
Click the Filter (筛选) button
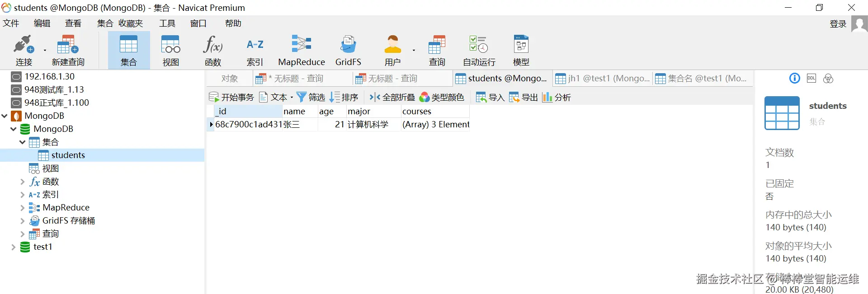tap(311, 97)
